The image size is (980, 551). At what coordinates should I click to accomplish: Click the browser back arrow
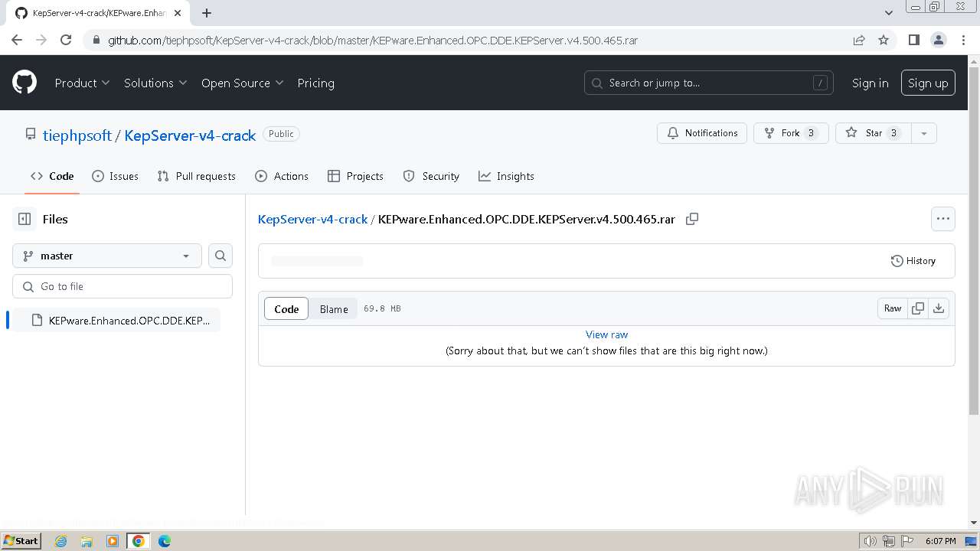coord(17,40)
